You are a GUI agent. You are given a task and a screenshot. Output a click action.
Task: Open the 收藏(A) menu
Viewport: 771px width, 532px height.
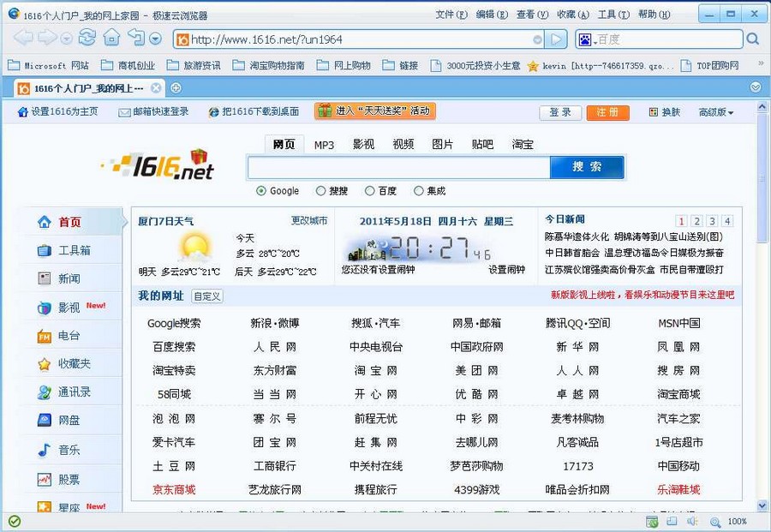pos(573,15)
